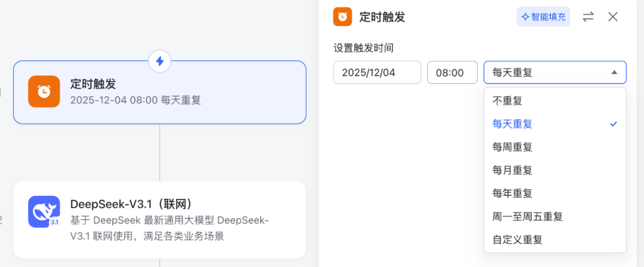
Task: Click the lightning bolt trigger icon
Action: click(160, 61)
